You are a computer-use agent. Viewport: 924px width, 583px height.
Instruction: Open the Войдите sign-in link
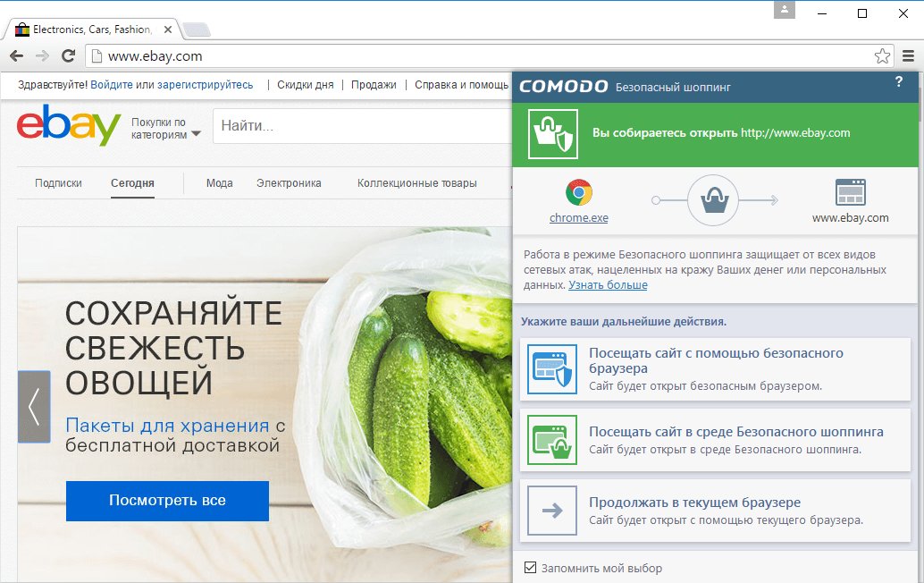click(x=112, y=85)
